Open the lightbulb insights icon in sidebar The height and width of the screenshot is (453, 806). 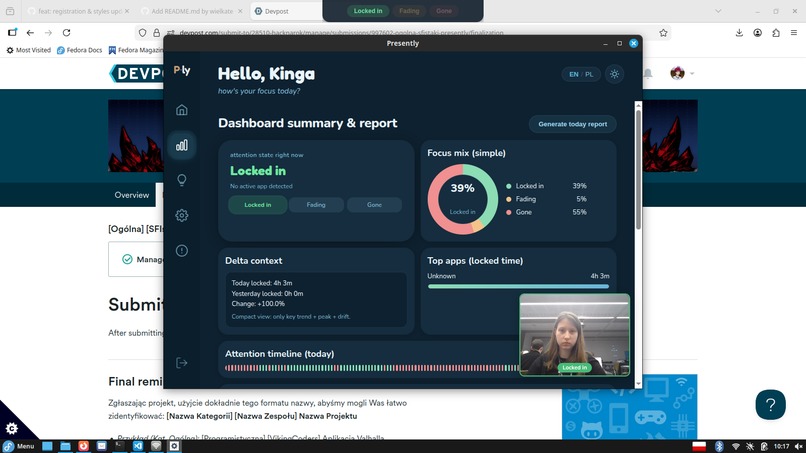pyautogui.click(x=181, y=180)
